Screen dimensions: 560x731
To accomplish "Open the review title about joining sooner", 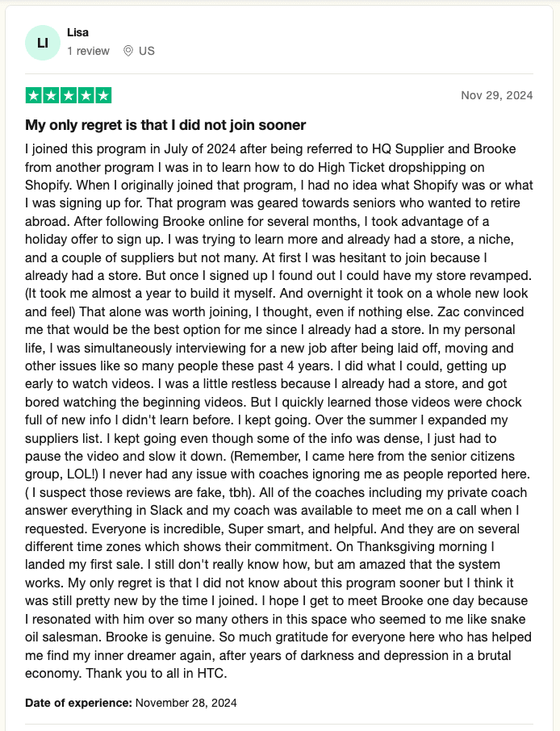I will 165,125.
